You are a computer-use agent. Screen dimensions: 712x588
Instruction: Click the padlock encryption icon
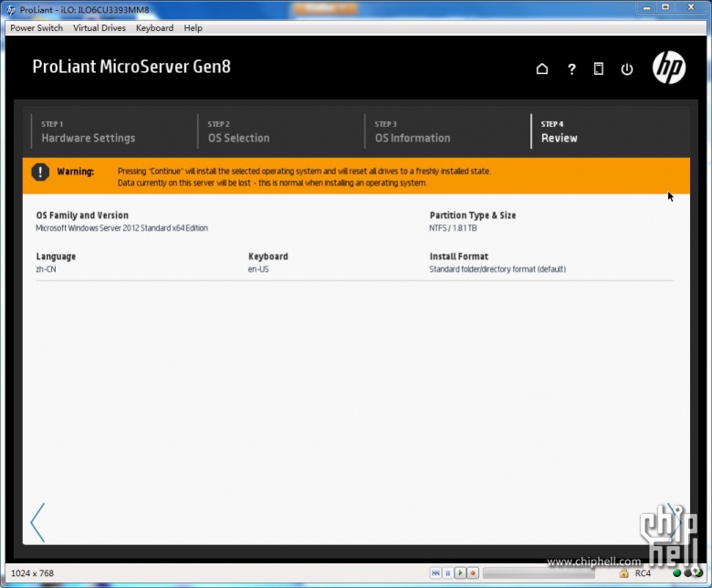point(623,573)
